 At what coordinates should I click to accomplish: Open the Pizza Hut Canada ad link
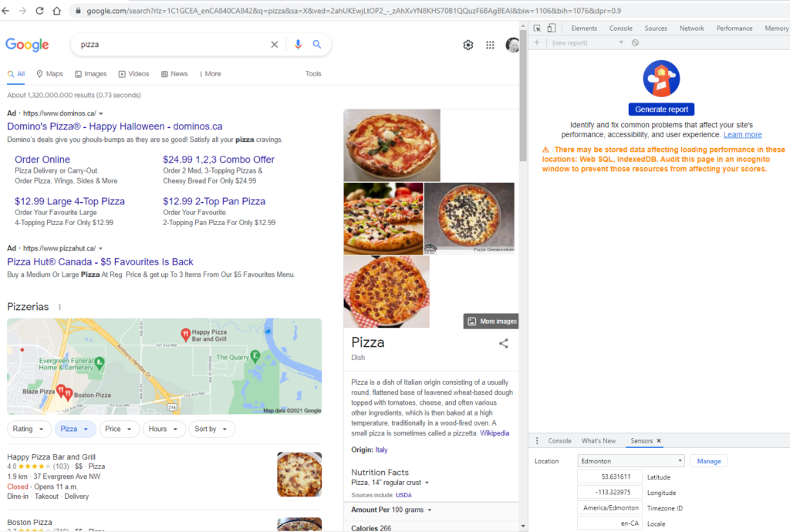pyautogui.click(x=100, y=261)
